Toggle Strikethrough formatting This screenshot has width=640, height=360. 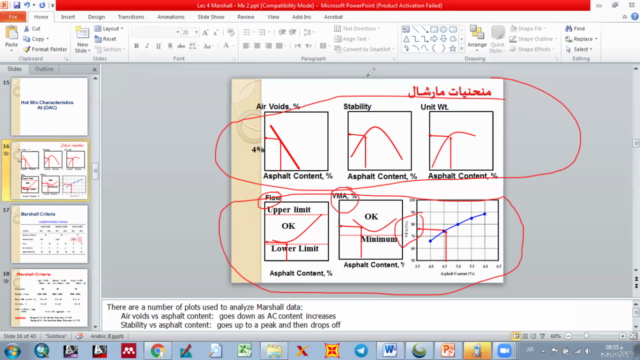click(181, 46)
